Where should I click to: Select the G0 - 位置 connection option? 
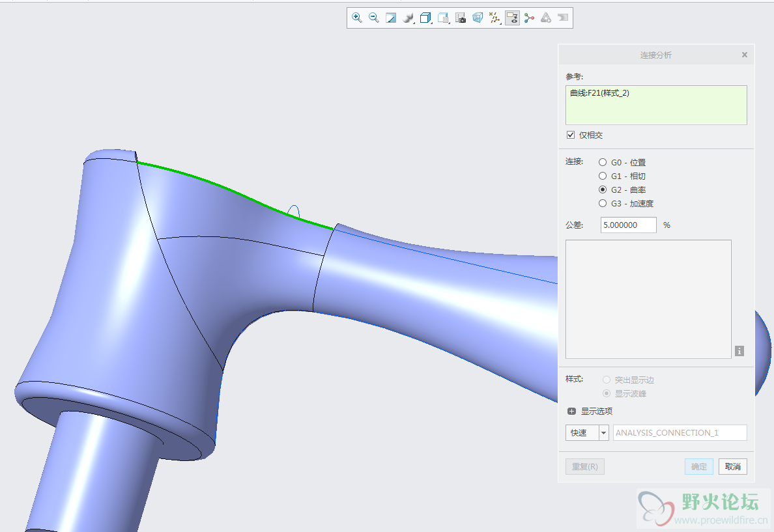pyautogui.click(x=603, y=162)
